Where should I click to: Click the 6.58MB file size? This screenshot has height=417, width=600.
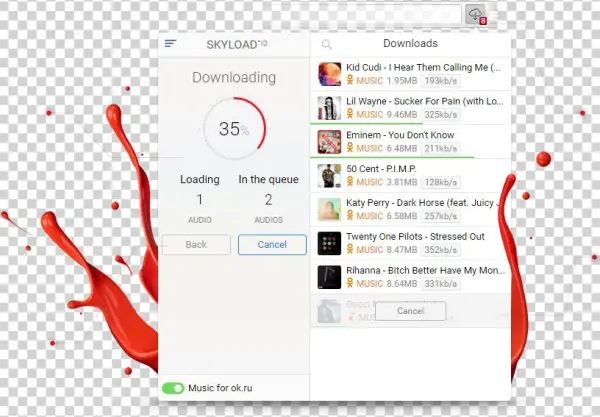tap(402, 216)
